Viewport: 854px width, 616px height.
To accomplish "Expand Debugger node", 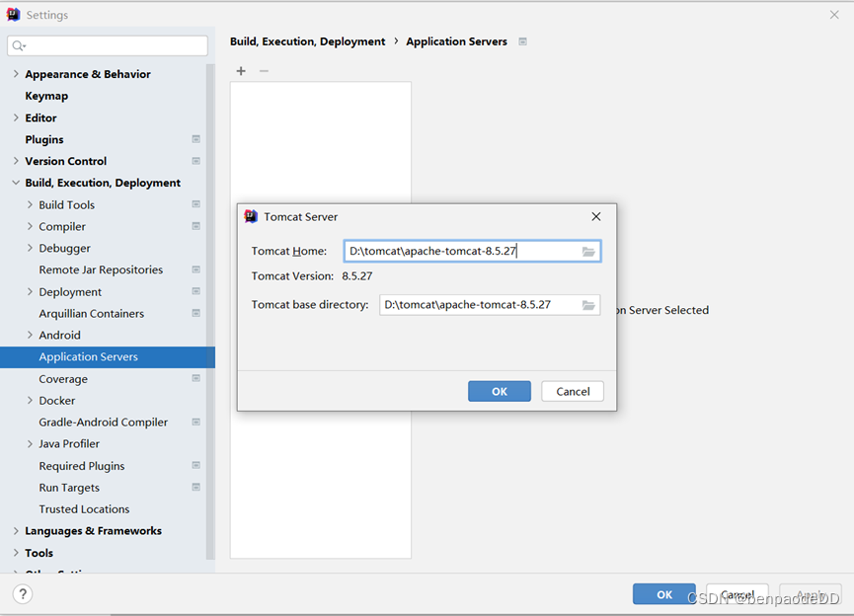I will point(30,248).
